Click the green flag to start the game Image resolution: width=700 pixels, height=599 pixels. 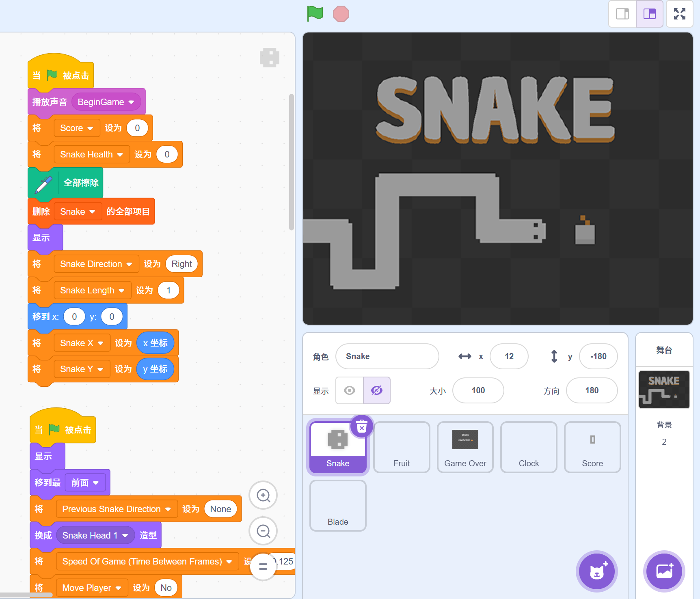[315, 14]
